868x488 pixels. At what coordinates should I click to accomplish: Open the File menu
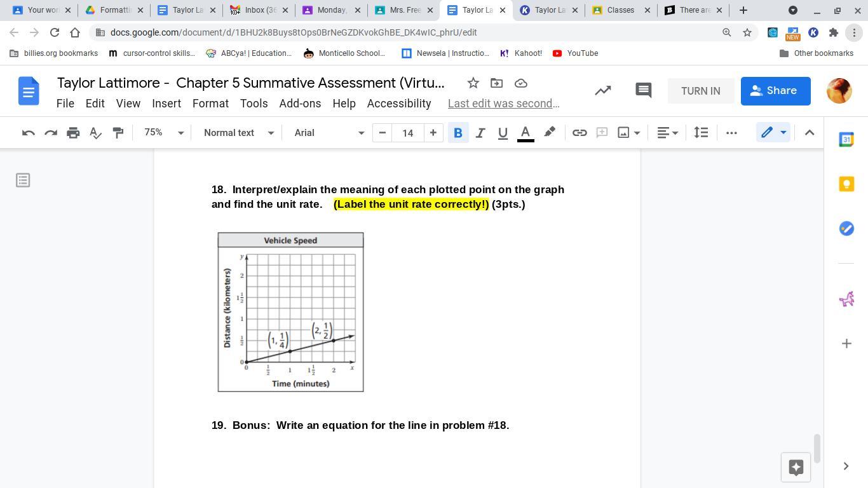(65, 104)
